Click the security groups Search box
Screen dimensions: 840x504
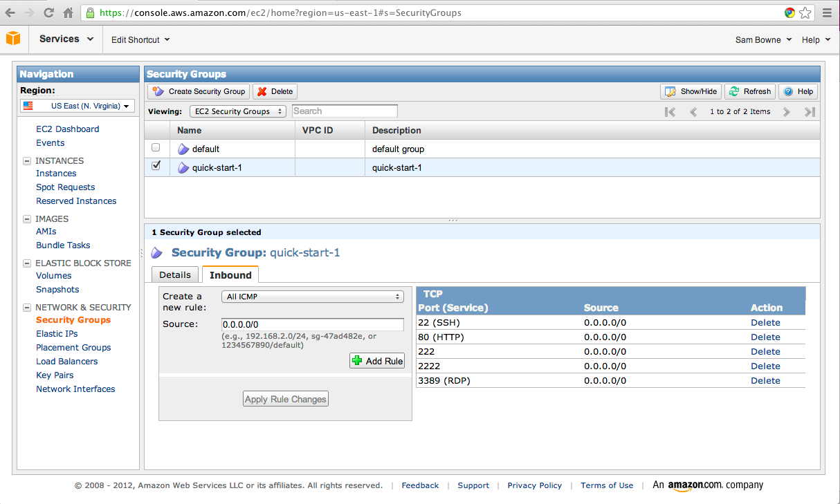[x=345, y=111]
